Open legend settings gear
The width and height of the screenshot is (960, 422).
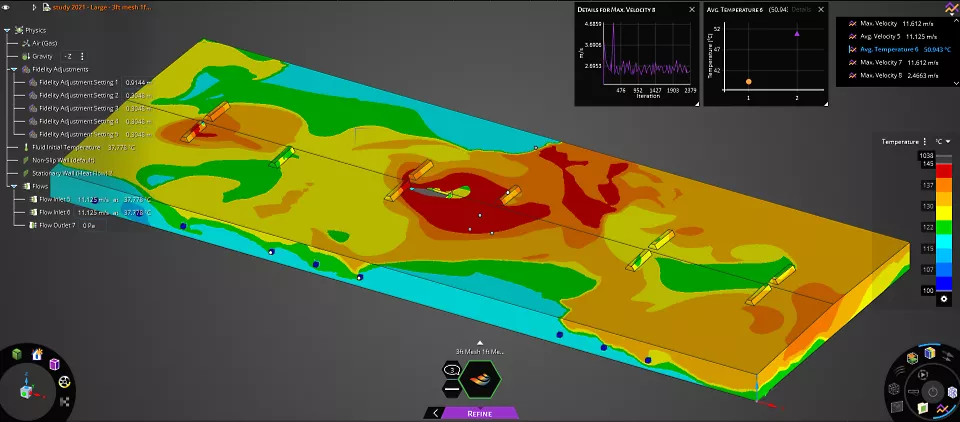[944, 299]
